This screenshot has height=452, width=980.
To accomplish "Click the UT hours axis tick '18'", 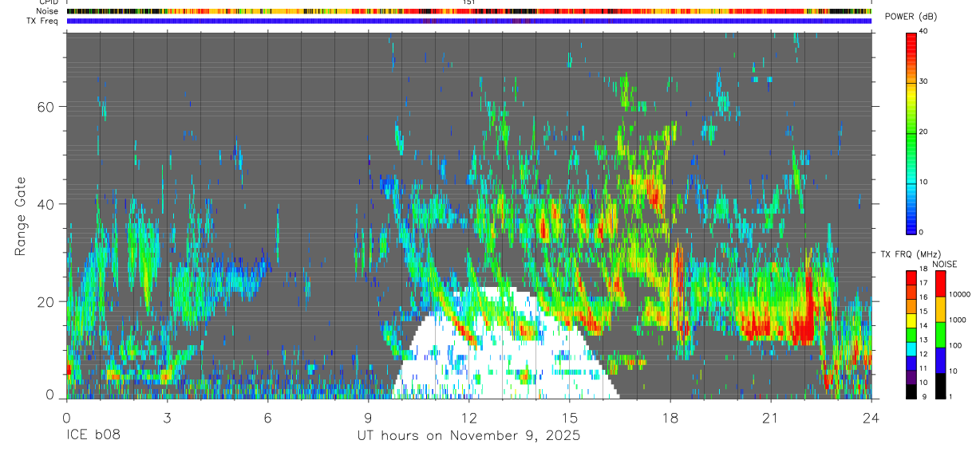I will (670, 417).
